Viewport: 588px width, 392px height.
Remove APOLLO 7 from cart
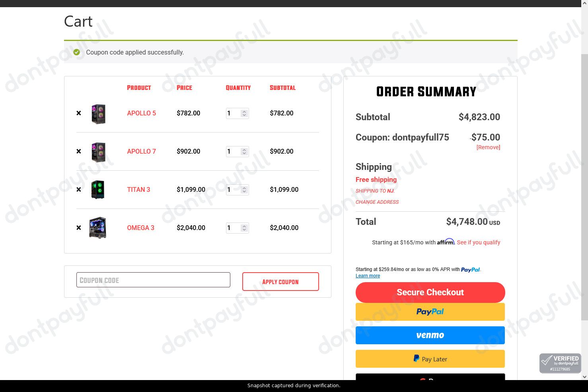(x=78, y=151)
